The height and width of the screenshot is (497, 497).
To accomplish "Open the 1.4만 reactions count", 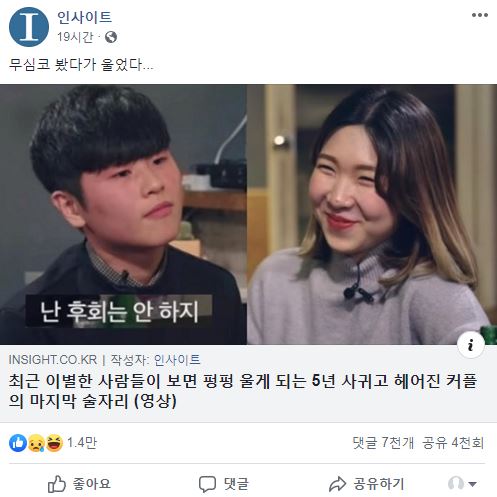I will 82,443.
